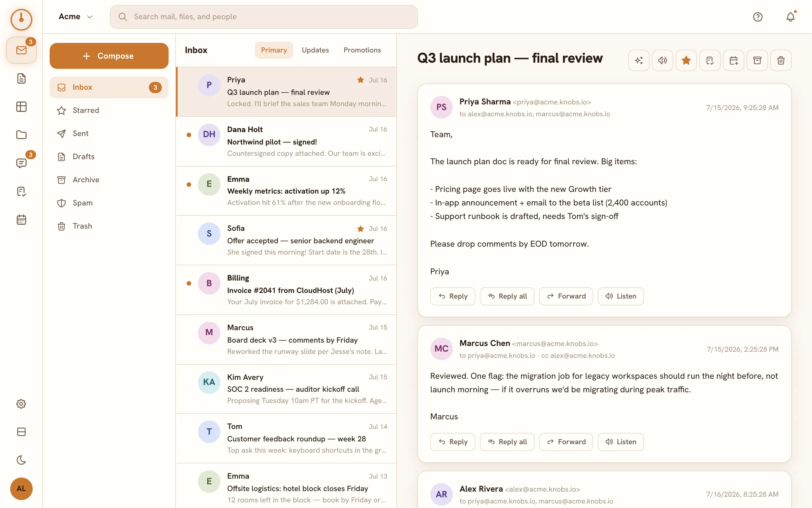Click the MC avatar of Marcus Chen
Screen dimensions: 812x508
[442, 349]
